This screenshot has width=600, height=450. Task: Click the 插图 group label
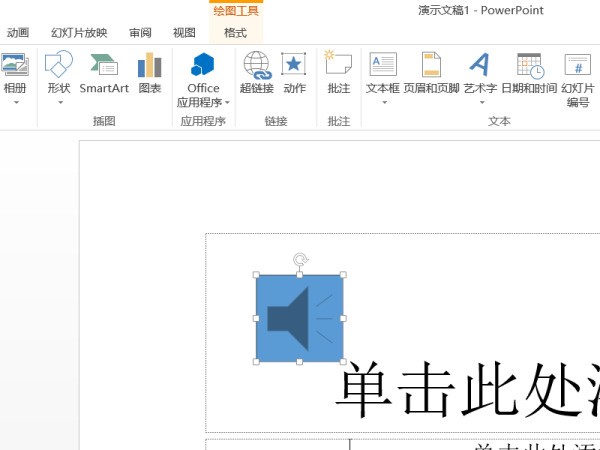tap(104, 121)
